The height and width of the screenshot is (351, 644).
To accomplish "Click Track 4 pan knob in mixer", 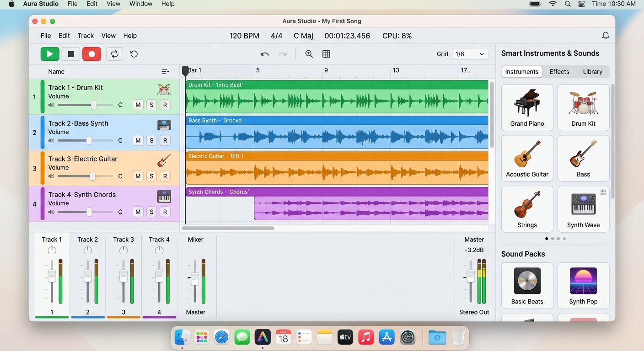I will [159, 250].
